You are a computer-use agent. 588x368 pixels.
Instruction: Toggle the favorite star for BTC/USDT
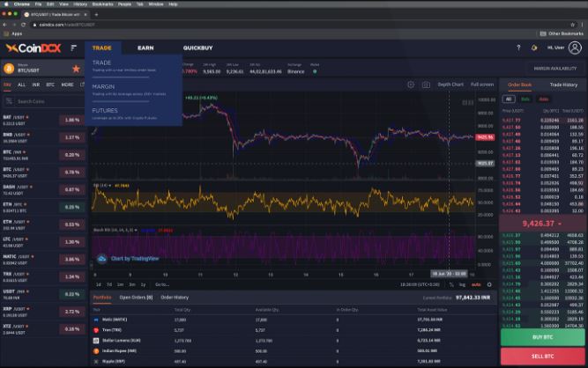point(76,69)
